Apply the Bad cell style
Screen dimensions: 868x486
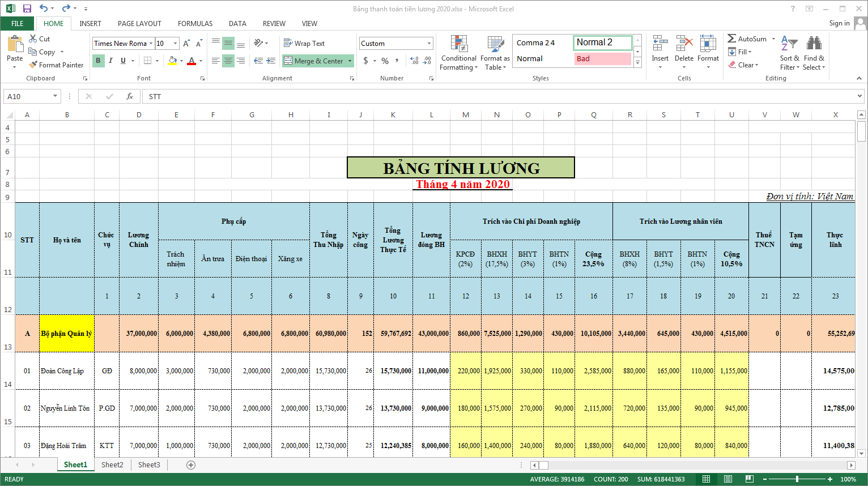click(x=602, y=59)
